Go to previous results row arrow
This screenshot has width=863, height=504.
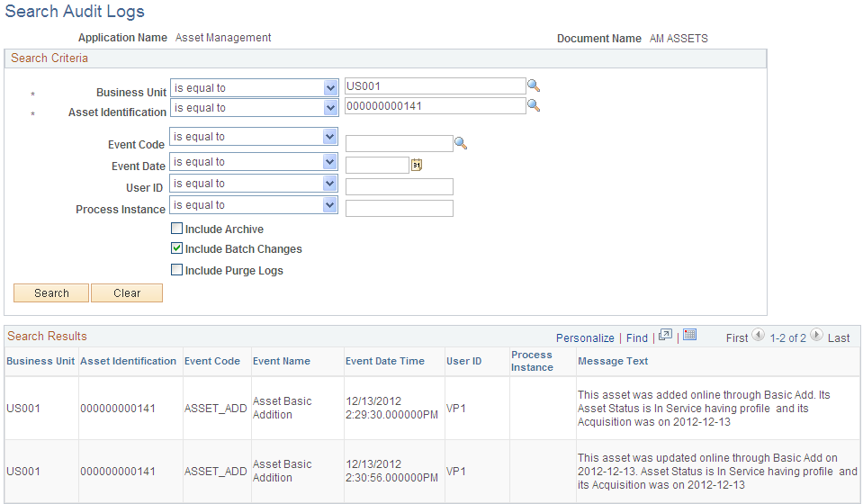[758, 335]
